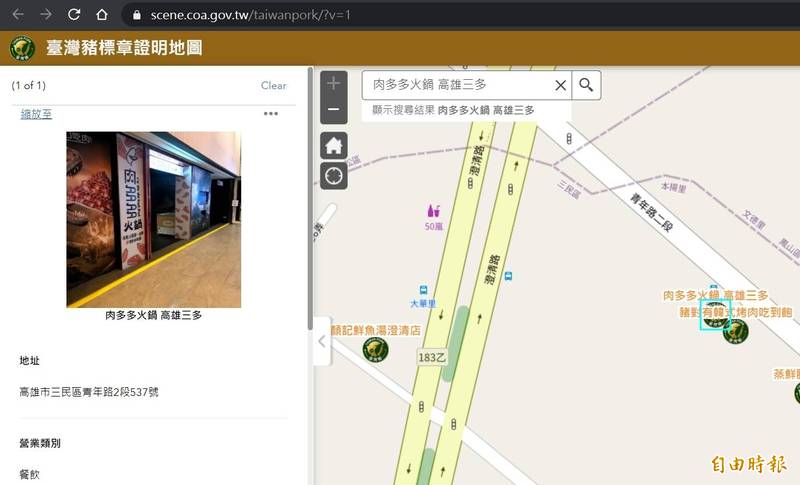Clear the search text with X
Screen dimensions: 800x485
tap(560, 85)
